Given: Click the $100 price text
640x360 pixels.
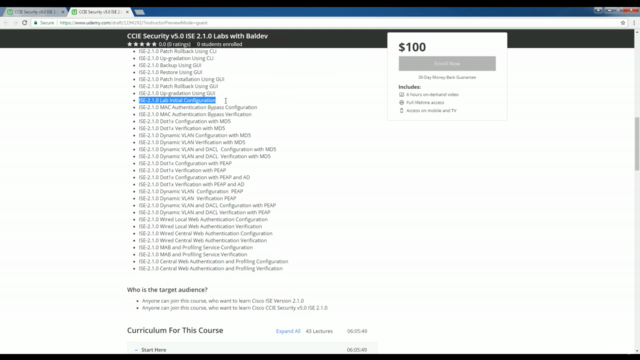Looking at the screenshot, I should [412, 47].
